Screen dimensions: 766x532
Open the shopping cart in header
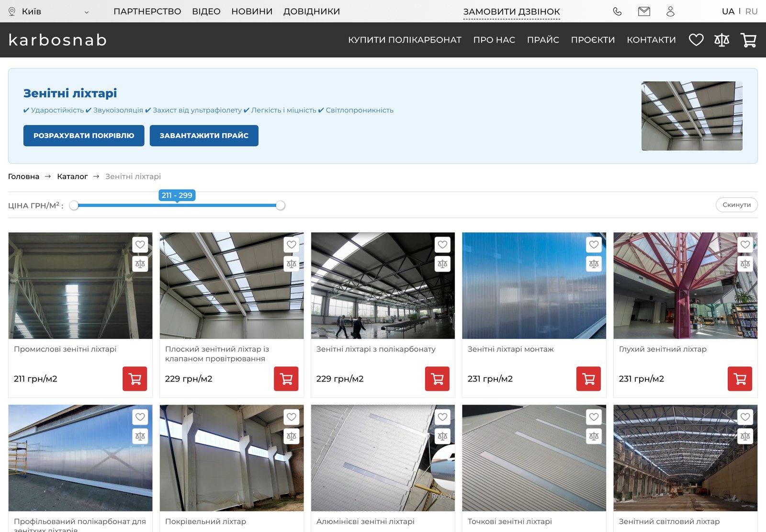[748, 40]
